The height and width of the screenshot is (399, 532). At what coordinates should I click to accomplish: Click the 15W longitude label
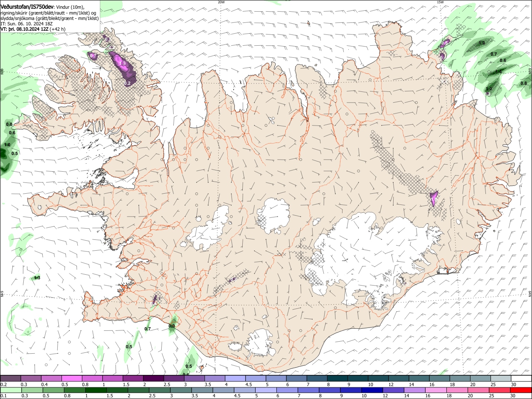click(440, 2)
